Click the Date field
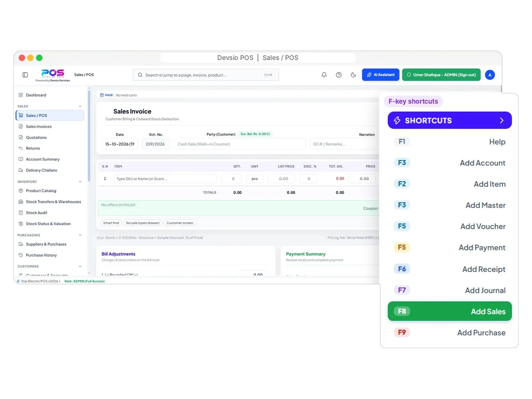This screenshot has width=532, height=399. click(120, 144)
